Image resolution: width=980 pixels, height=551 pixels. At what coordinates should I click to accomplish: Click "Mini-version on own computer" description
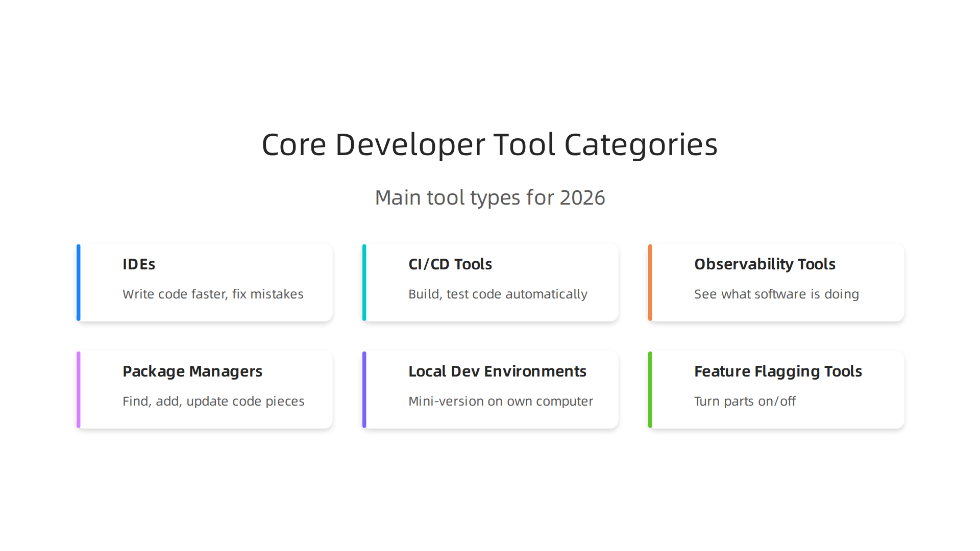tap(501, 402)
